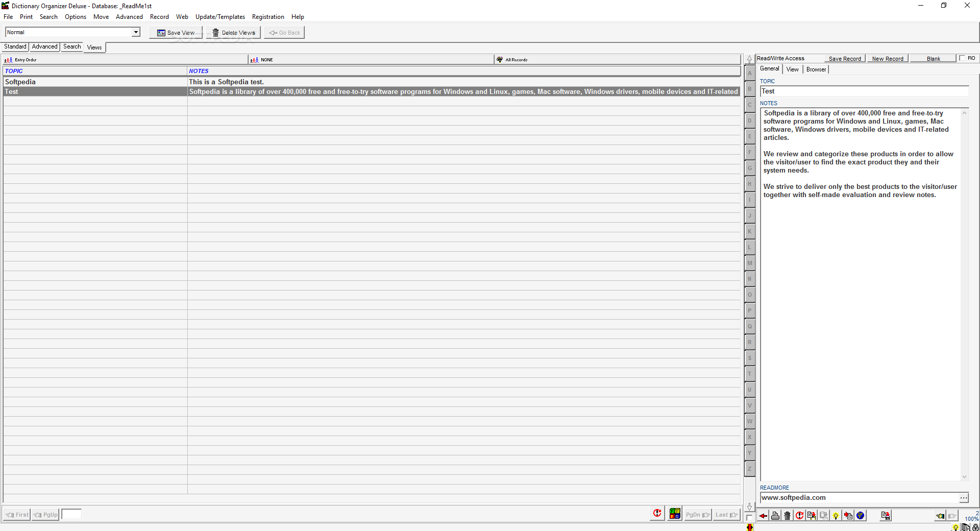Image resolution: width=980 pixels, height=531 pixels.
Task: Click the red refresh icon in the record toolbar
Action: tap(800, 516)
